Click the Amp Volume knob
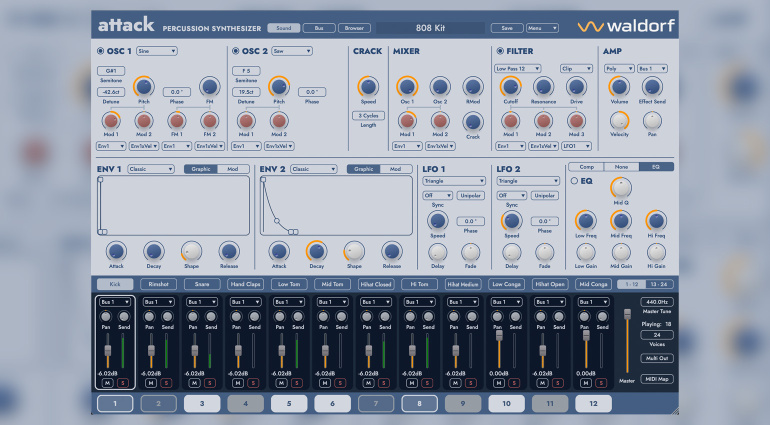The image size is (770, 425). [x=620, y=87]
